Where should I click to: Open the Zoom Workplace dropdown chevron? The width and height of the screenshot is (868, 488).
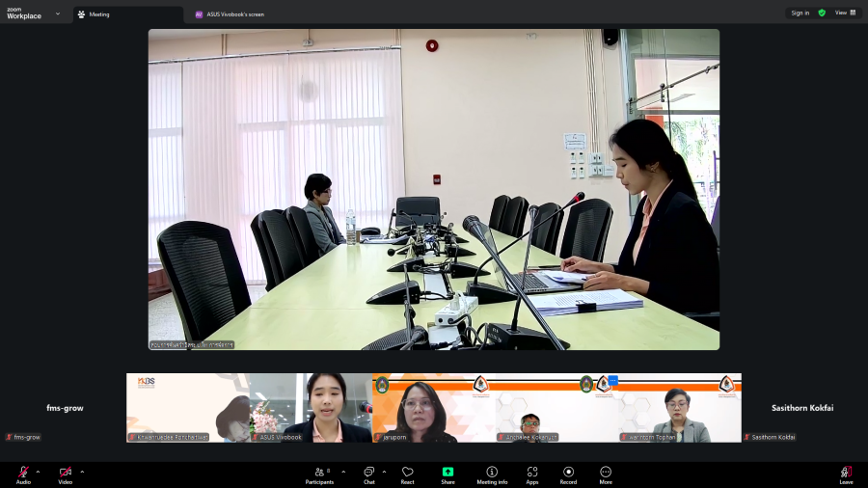(58, 14)
